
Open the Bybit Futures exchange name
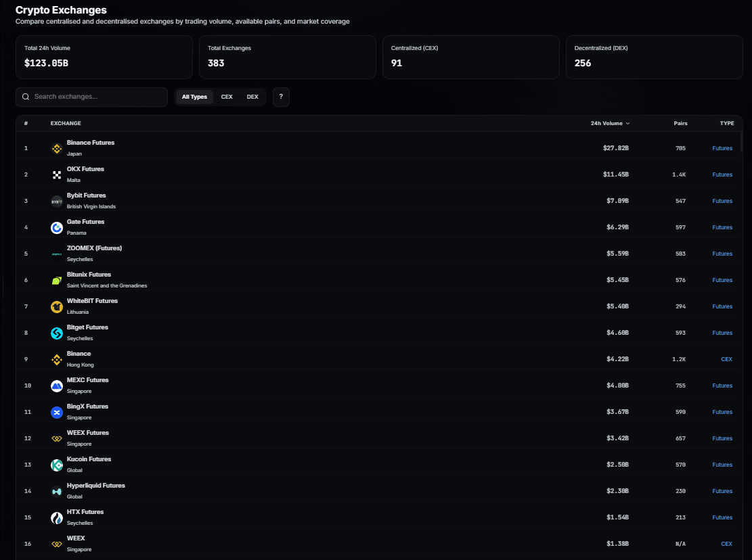(x=87, y=195)
